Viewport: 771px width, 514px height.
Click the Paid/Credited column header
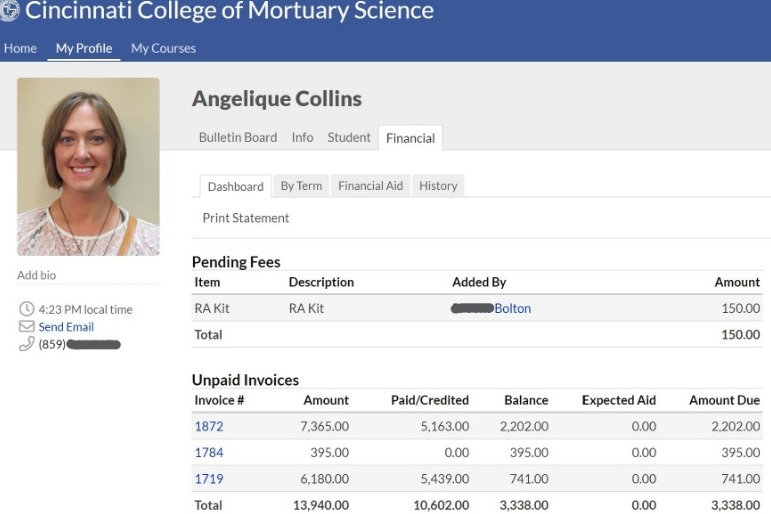430,400
